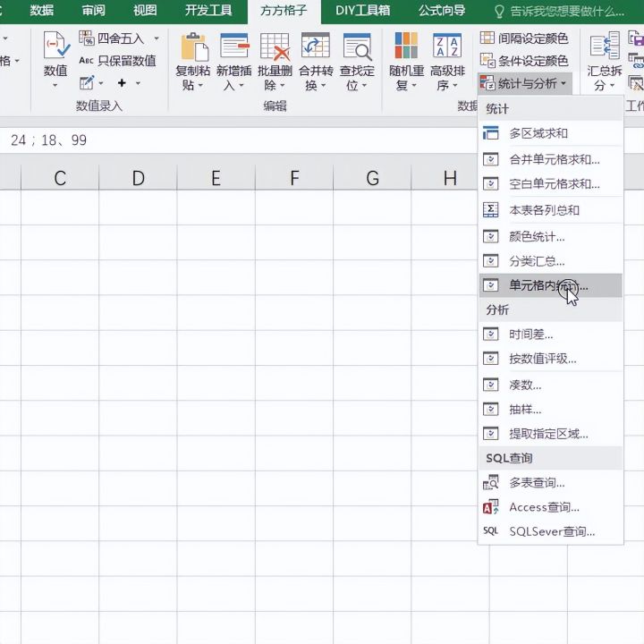The width and height of the screenshot is (644, 644).
Task: Click the lightbulb tell-me icon
Action: 499,12
